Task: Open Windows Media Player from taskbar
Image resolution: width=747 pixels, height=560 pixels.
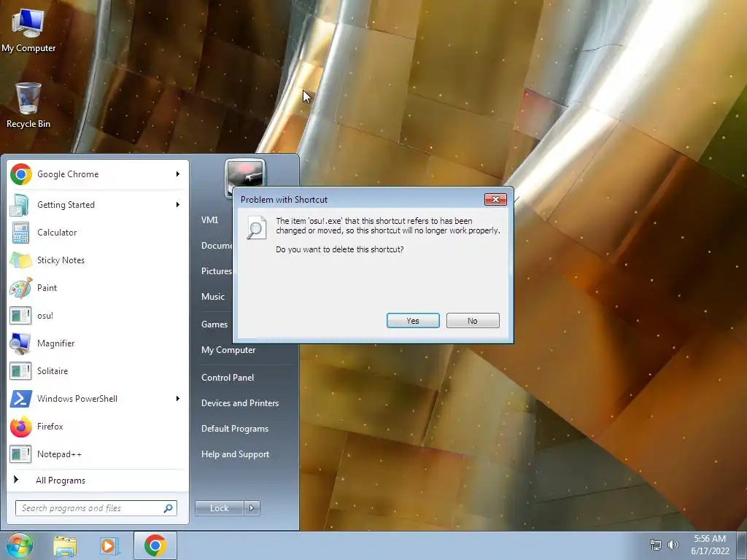Action: [x=109, y=545]
